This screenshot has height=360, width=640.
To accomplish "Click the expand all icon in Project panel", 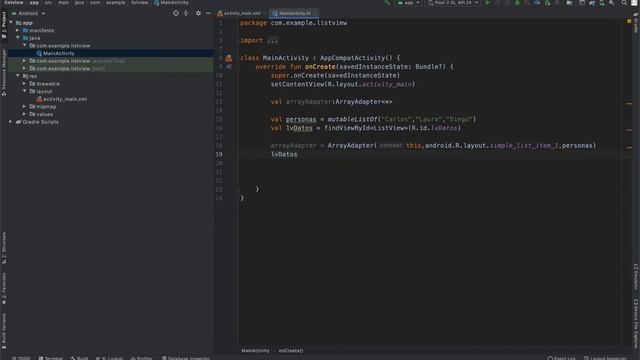I will 186,13.
